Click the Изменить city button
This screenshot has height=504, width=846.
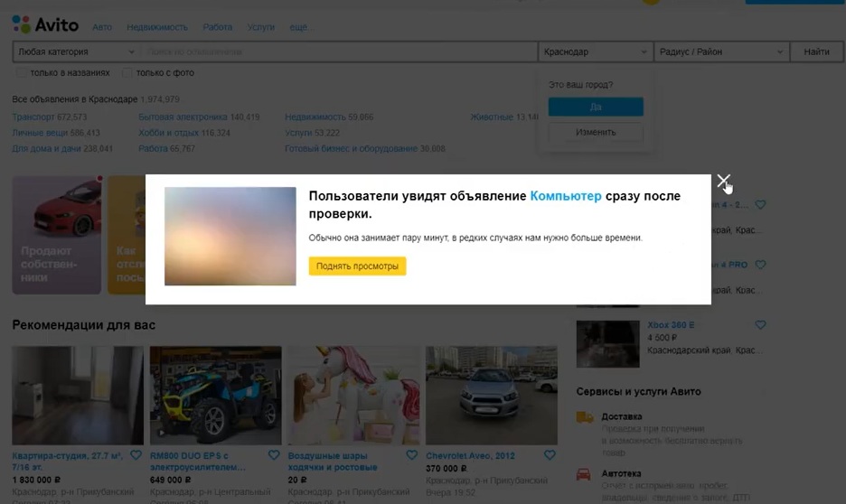point(596,132)
